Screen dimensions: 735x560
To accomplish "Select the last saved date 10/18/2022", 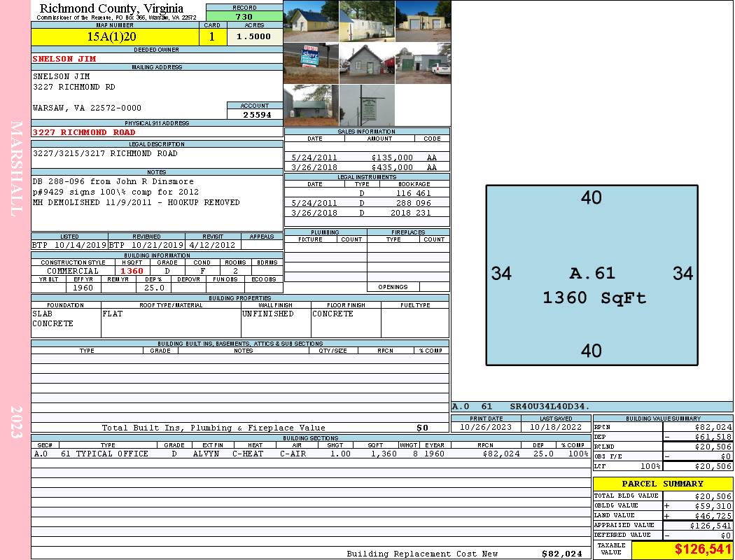I will pos(556,428).
